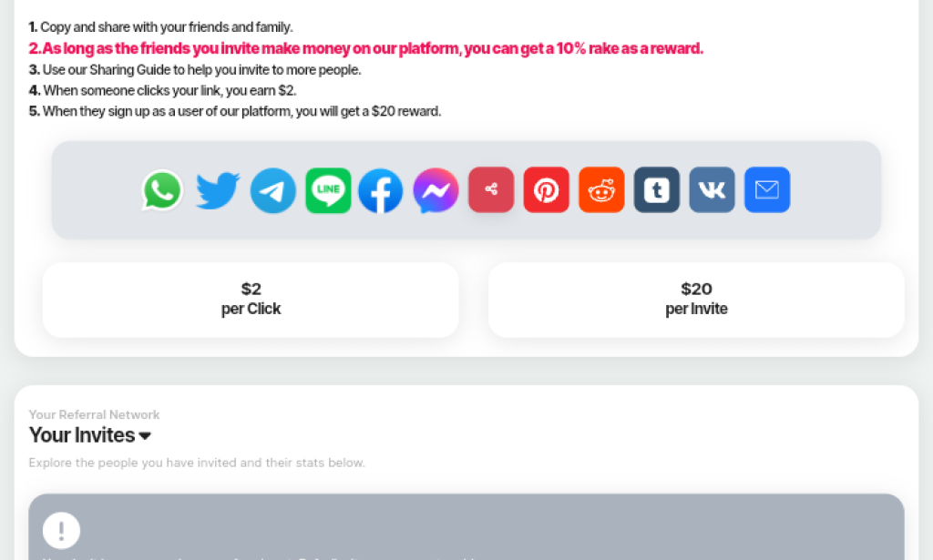This screenshot has height=560, width=933.
Task: Email the referral link
Action: (x=766, y=190)
